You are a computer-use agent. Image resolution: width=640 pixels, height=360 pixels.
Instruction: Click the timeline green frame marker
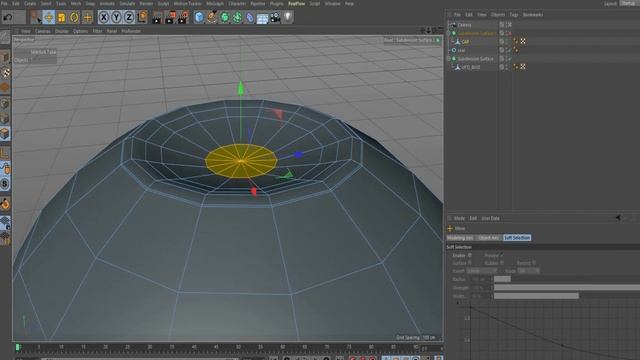point(18,347)
